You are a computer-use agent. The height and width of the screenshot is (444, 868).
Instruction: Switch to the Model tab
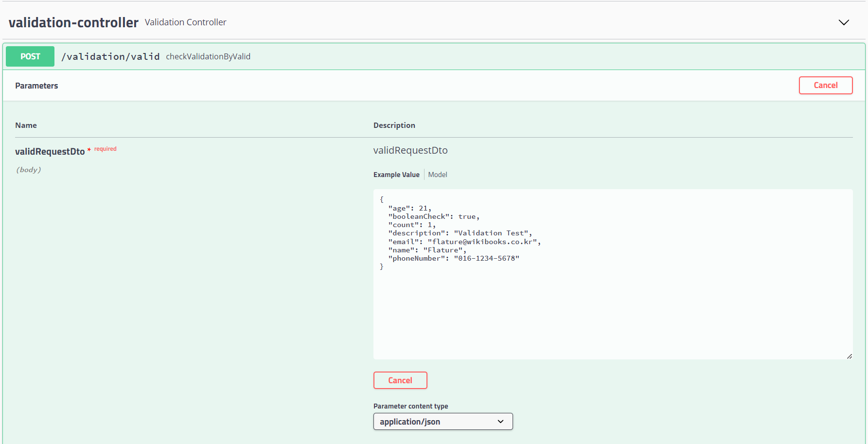(438, 175)
